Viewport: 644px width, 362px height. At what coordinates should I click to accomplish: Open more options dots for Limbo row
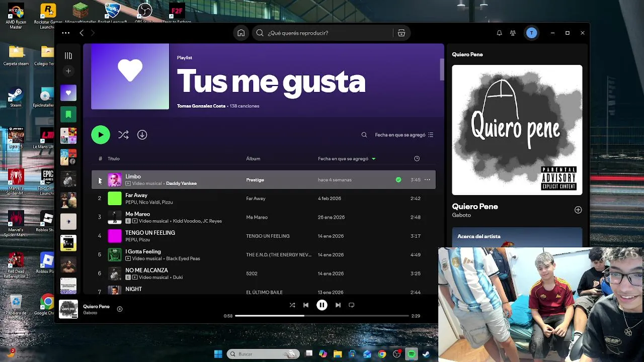(427, 179)
